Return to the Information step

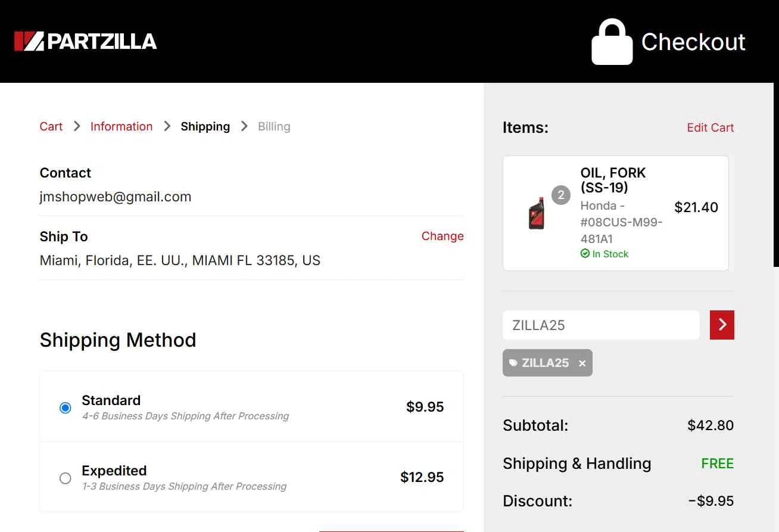[121, 126]
